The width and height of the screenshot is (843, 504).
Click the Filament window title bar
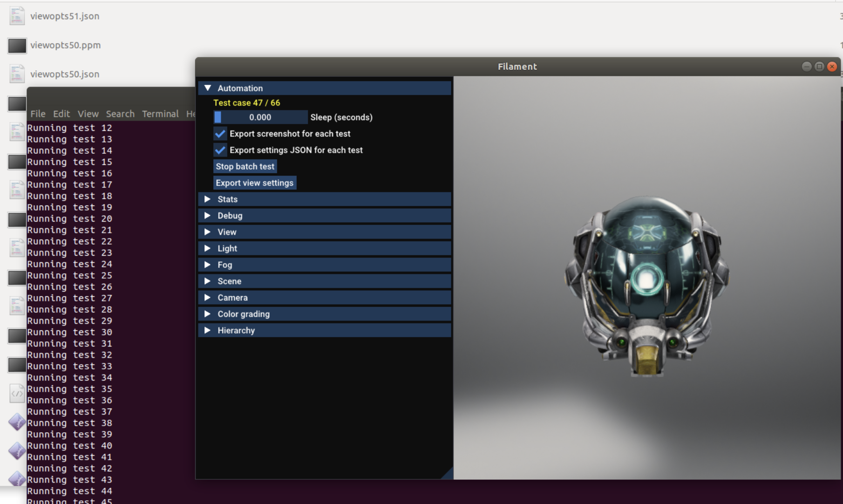[517, 67]
